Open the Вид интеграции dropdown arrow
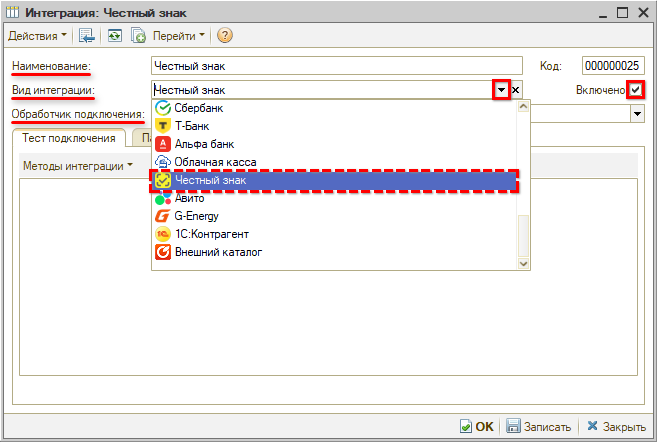 coord(501,90)
